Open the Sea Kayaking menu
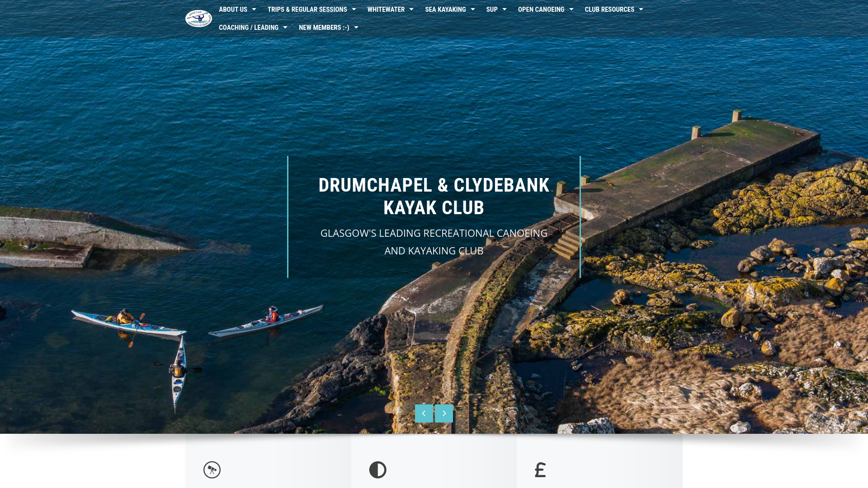 (x=445, y=9)
